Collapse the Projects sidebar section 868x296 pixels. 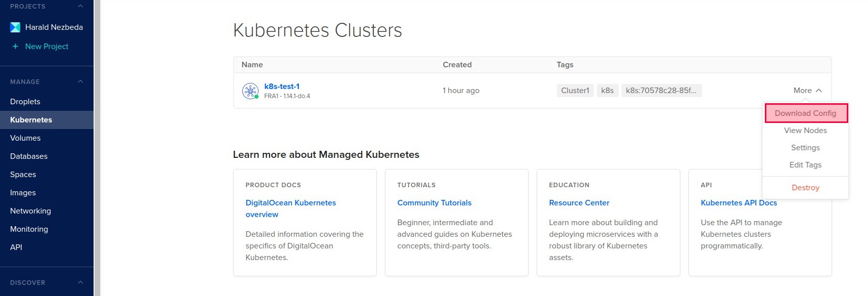(x=80, y=6)
